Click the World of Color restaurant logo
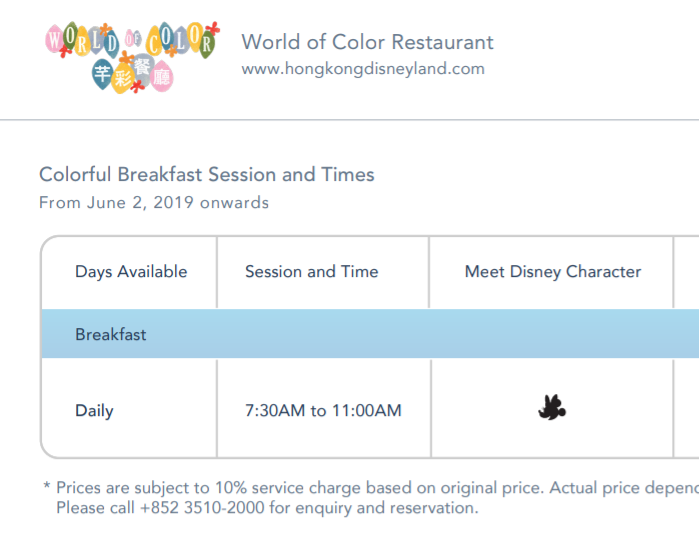 point(132,57)
